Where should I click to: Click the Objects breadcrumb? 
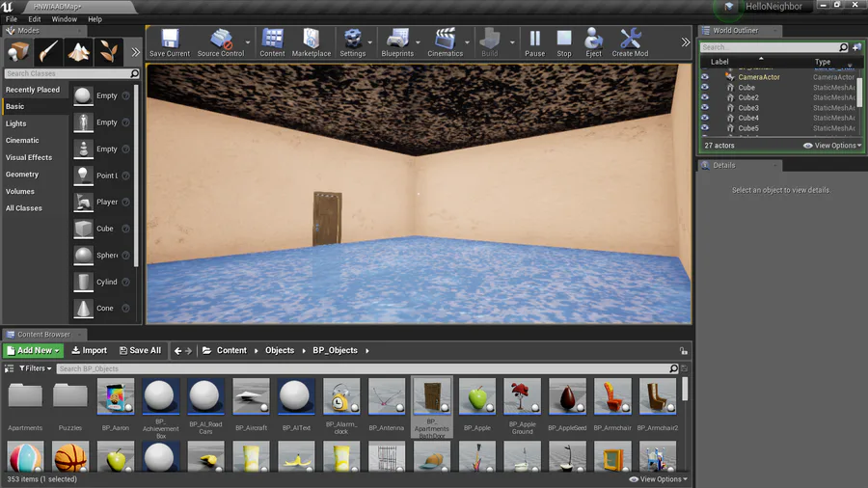[280, 350]
